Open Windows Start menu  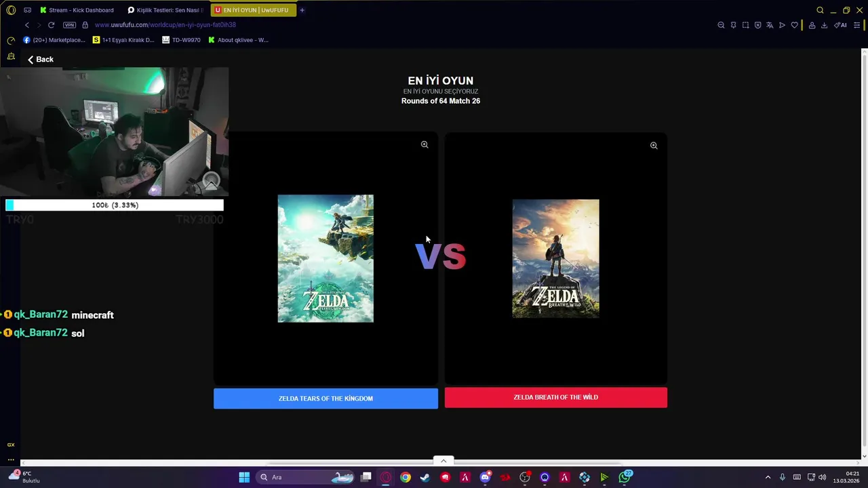(244, 477)
